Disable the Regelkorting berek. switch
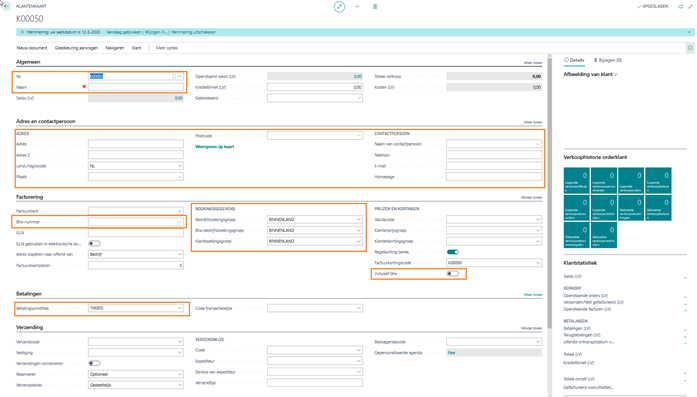Viewport: 697px width, 397px height. pos(453,252)
